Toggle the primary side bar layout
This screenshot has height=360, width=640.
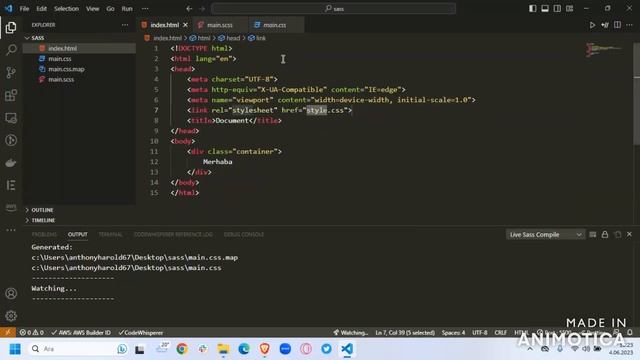(533, 9)
